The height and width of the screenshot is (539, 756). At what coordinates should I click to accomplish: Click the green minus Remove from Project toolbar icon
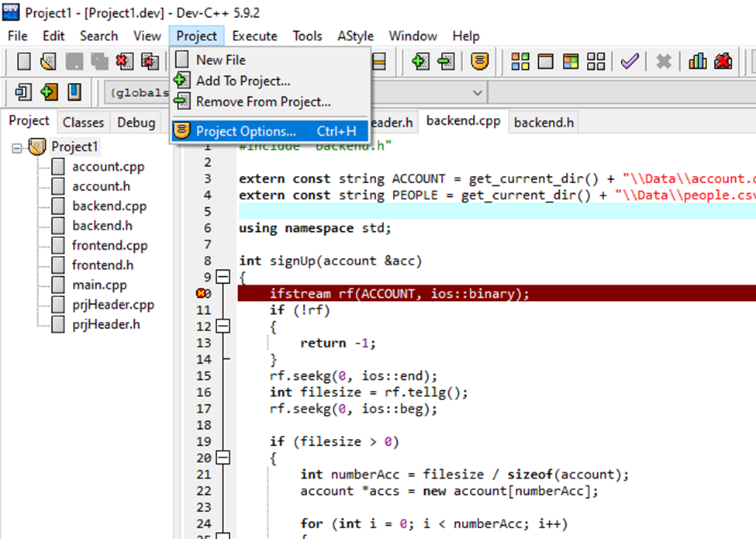pos(446,62)
